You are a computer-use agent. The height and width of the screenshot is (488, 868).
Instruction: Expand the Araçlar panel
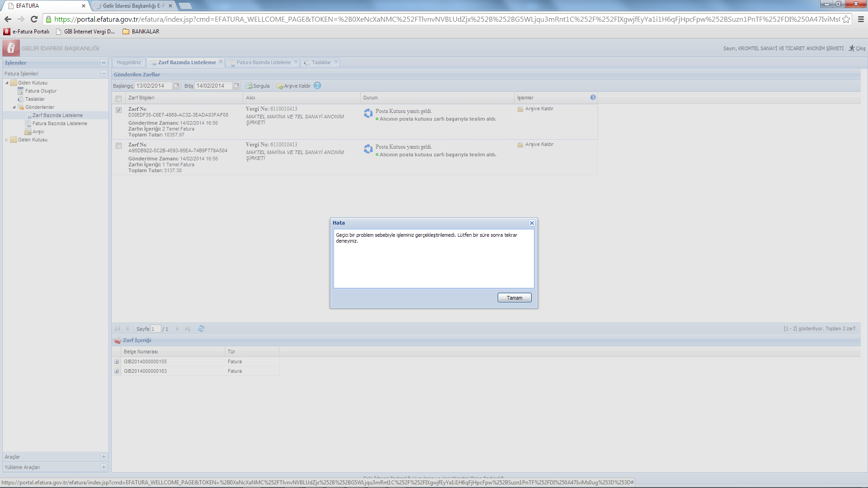[104, 456]
